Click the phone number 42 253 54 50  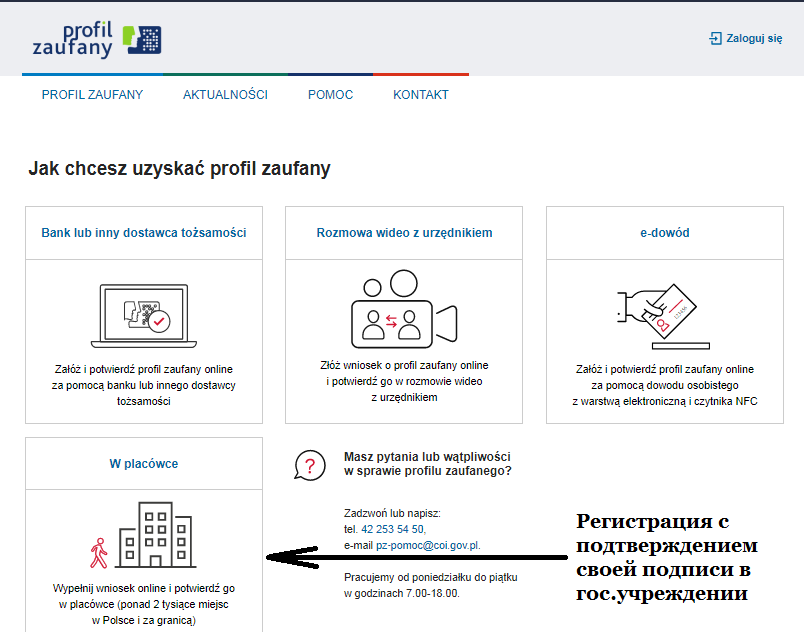[392, 529]
